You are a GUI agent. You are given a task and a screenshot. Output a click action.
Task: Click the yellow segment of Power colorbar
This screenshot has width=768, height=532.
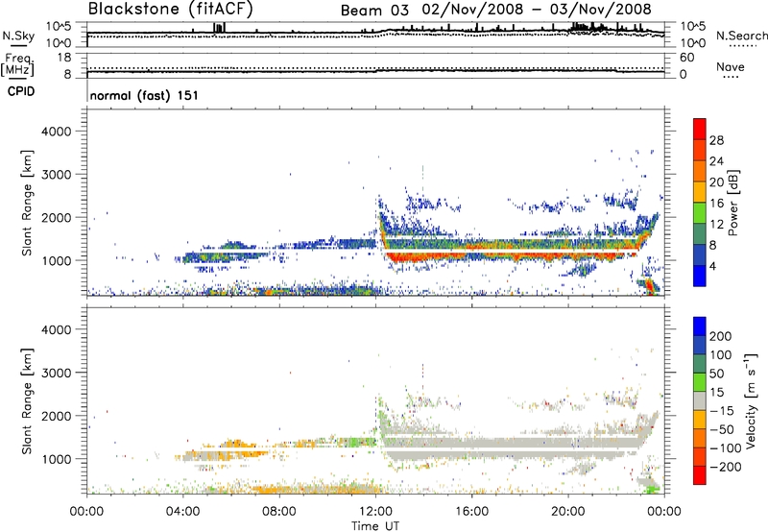pyautogui.click(x=700, y=192)
